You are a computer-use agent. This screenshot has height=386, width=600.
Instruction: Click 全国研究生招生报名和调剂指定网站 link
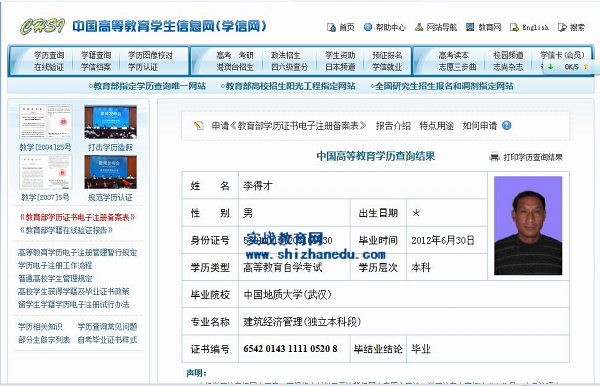[442, 86]
